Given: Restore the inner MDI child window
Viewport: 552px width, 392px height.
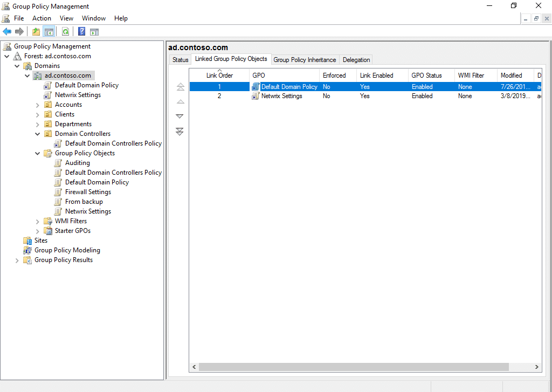Looking at the screenshot, I should 536,19.
